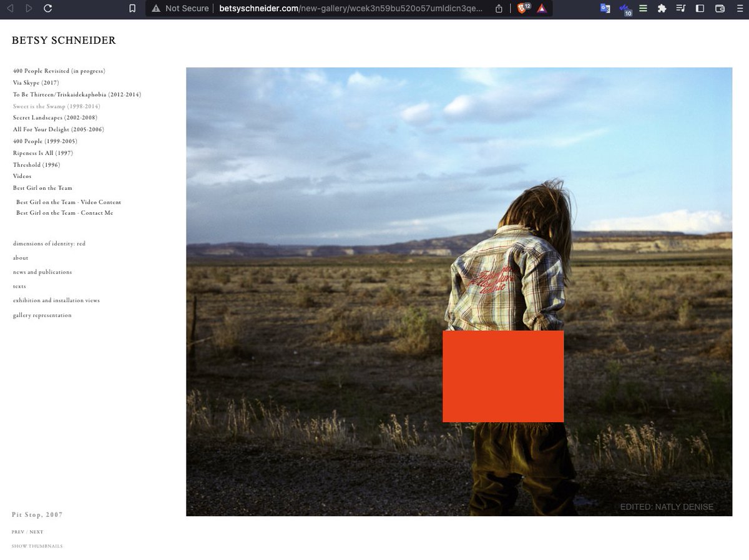This screenshot has width=749, height=560.
Task: Go to the Videos section
Action: (x=22, y=177)
